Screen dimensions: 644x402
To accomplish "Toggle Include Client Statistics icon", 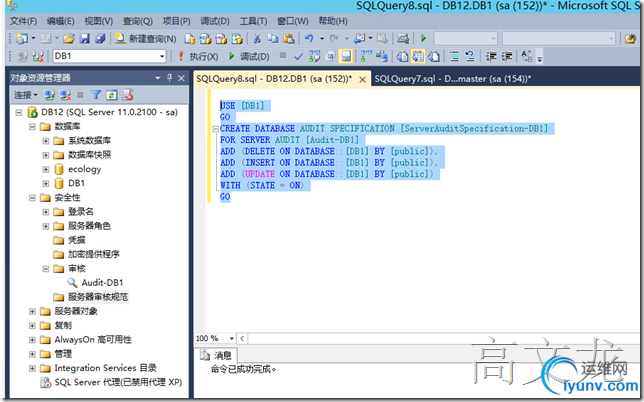I will click(x=382, y=56).
